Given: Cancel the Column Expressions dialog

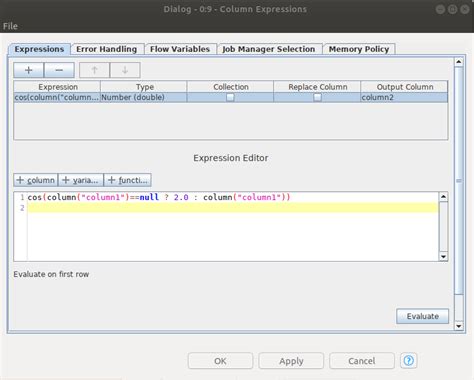Looking at the screenshot, I should click(362, 361).
